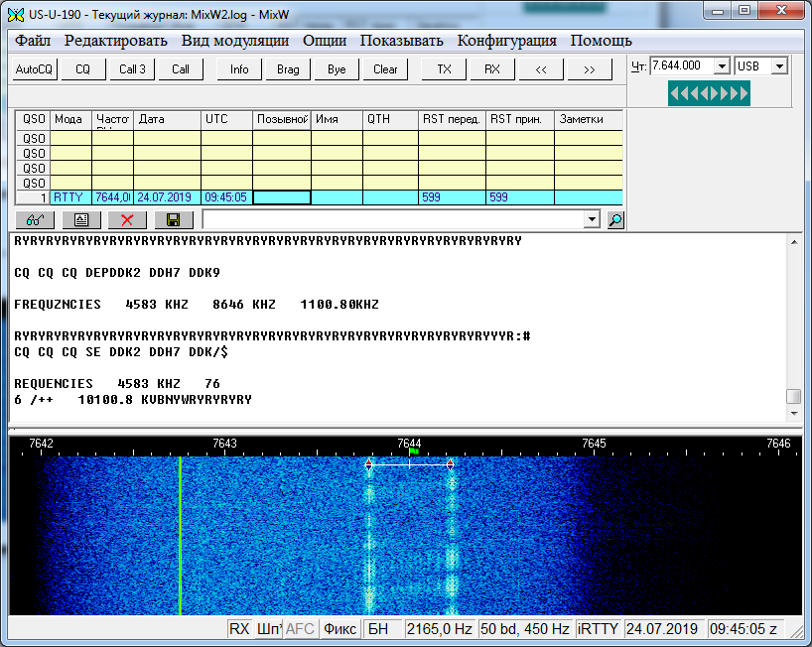This screenshot has height=647, width=812.
Task: Click the RX macro button
Action: [x=492, y=69]
